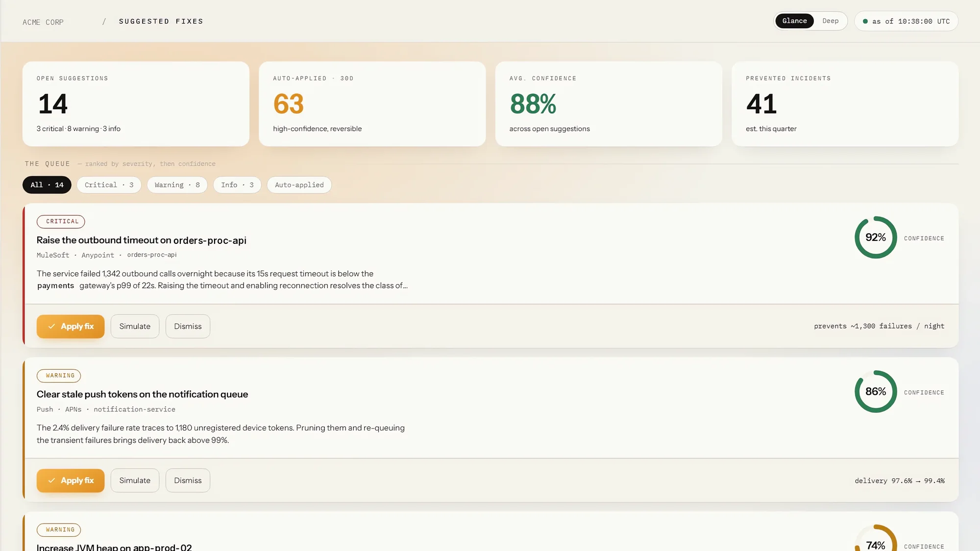Open 'Increase JVM heap on app-prod-02' title

click(114, 547)
